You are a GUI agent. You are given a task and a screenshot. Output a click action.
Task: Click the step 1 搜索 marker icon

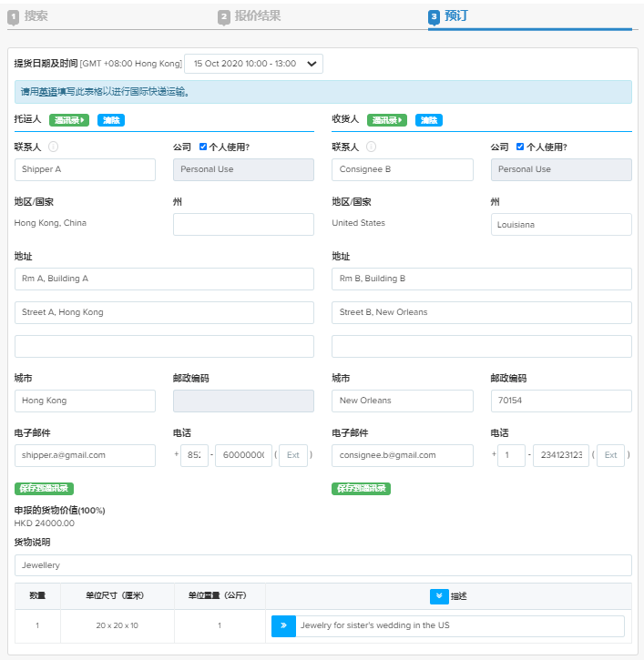(x=13, y=17)
